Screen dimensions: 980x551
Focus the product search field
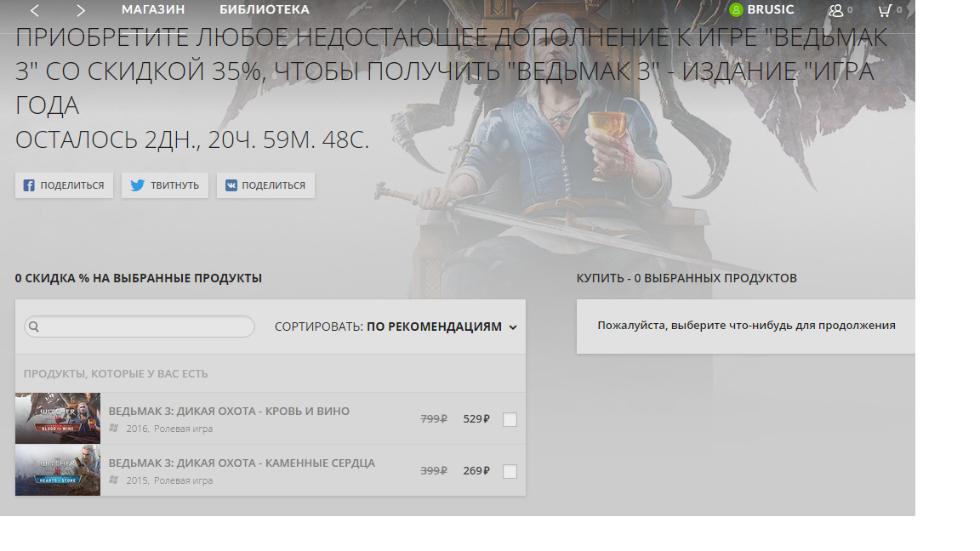[140, 327]
